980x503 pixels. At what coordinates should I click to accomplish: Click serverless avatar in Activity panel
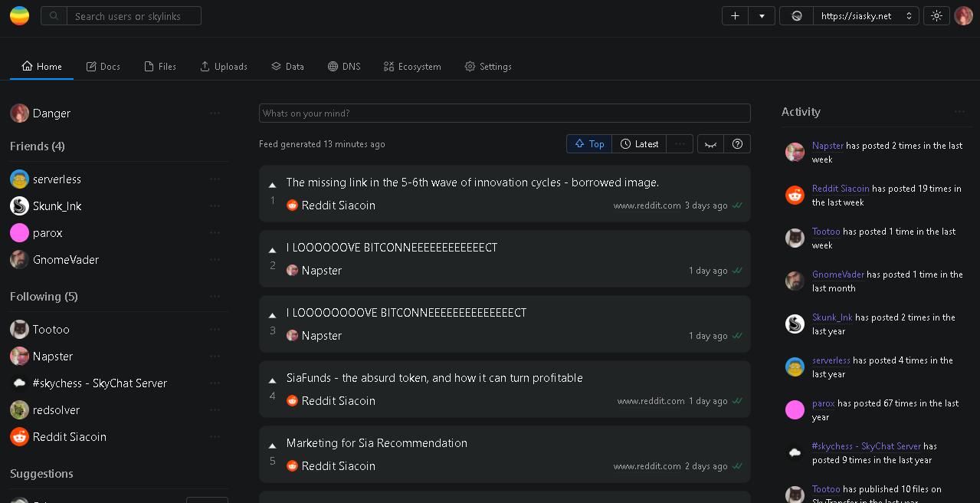point(795,367)
